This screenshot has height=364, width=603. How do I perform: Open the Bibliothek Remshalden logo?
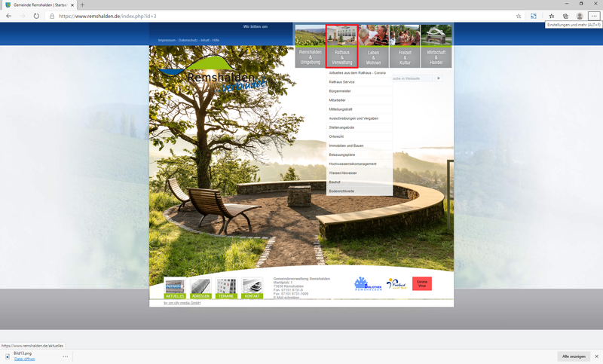coord(368,283)
